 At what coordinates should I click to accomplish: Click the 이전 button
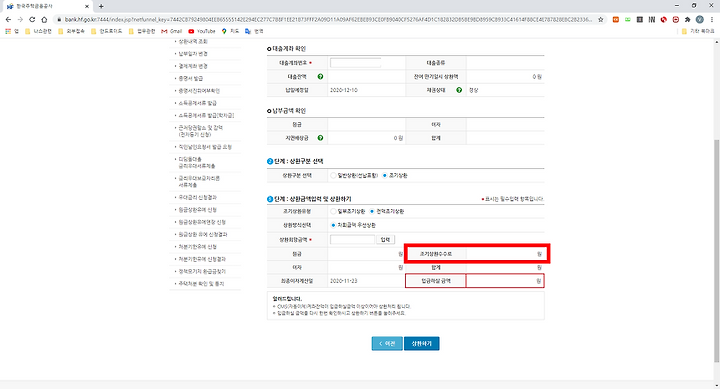[x=387, y=344]
